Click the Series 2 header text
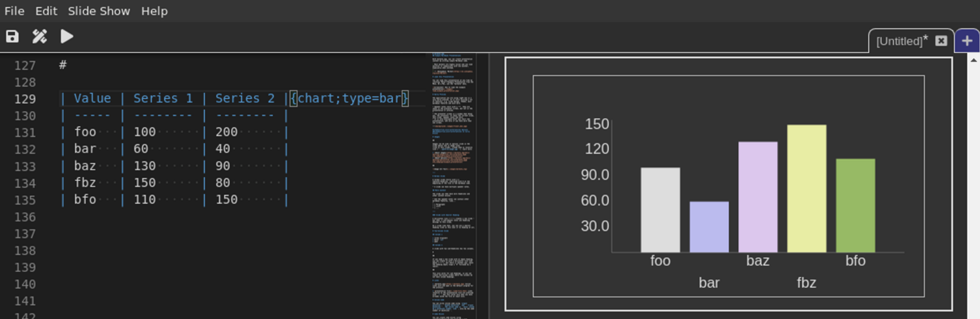 (245, 99)
